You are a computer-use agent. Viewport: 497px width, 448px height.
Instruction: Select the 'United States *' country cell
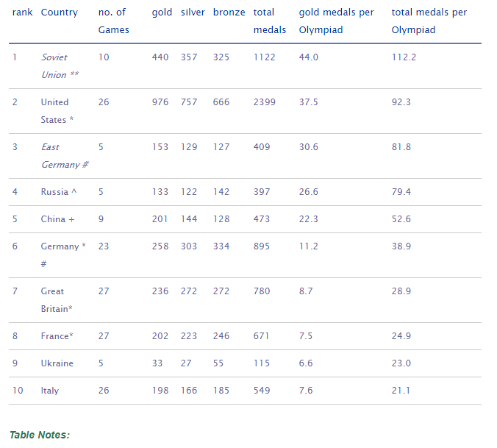coord(57,111)
